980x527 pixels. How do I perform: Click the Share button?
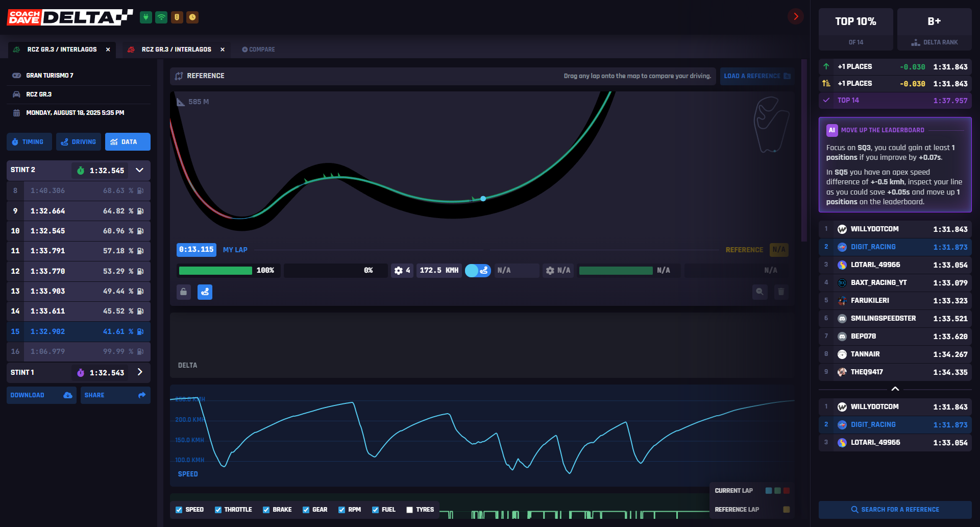[x=115, y=395]
